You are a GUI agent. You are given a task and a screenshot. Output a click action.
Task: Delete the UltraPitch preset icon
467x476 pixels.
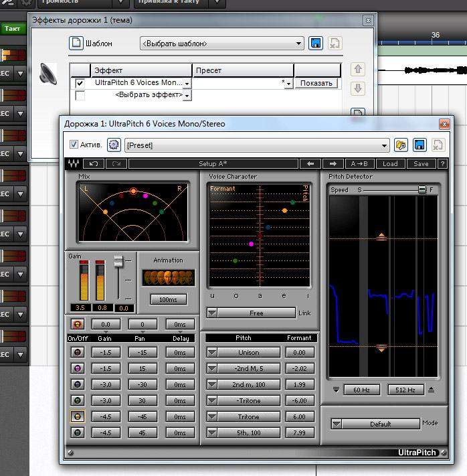(438, 145)
